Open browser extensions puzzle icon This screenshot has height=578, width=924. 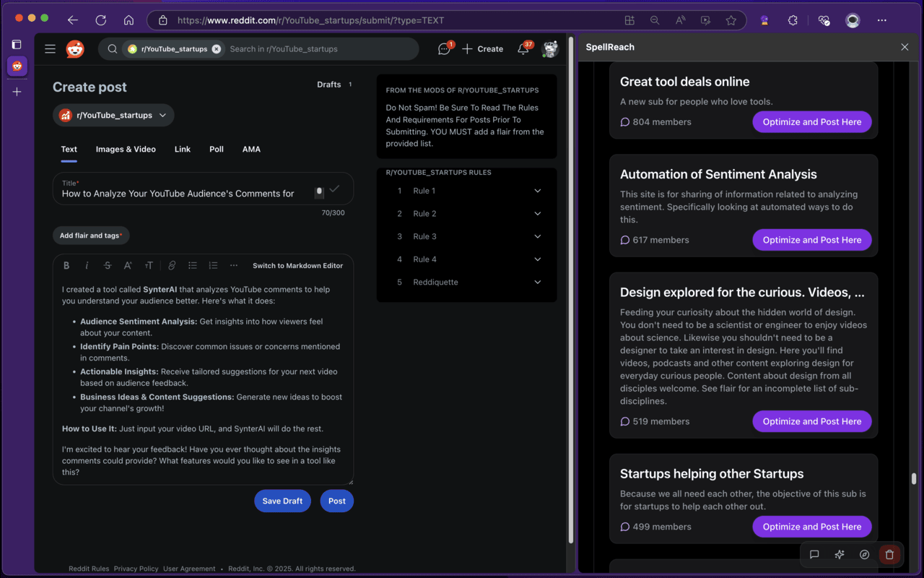pos(793,20)
